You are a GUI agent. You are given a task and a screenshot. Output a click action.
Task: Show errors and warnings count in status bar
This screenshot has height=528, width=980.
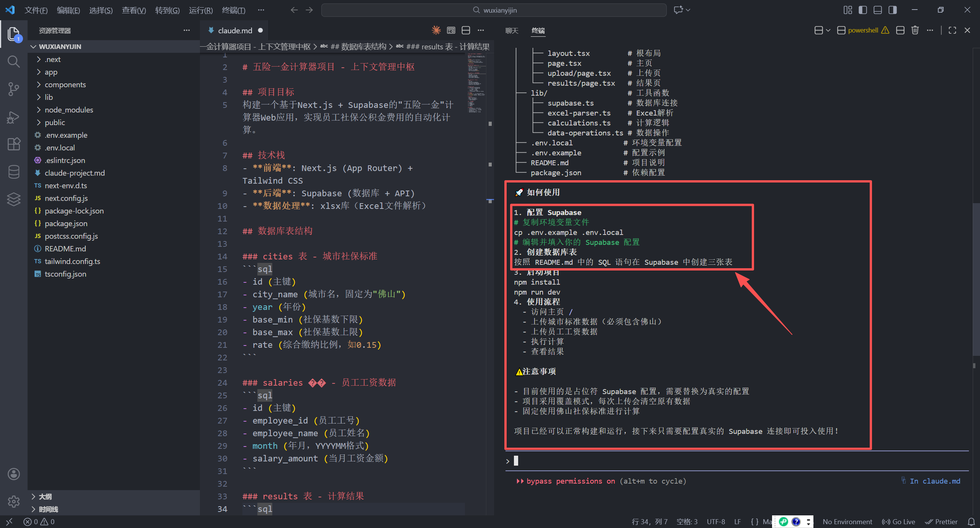(x=39, y=521)
